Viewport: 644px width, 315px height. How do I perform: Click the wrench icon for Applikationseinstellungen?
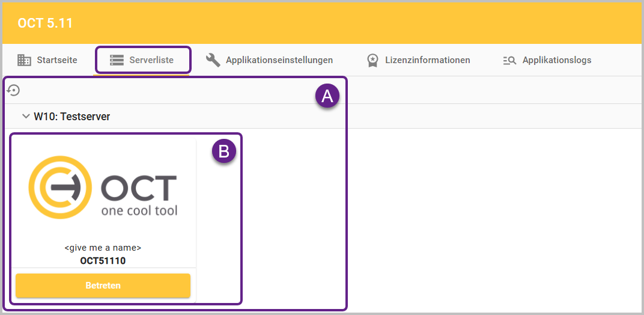(x=213, y=60)
